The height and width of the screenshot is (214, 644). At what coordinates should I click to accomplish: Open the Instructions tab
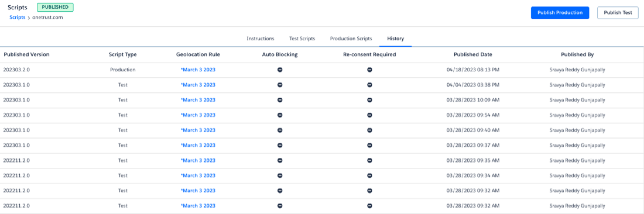[260, 38]
